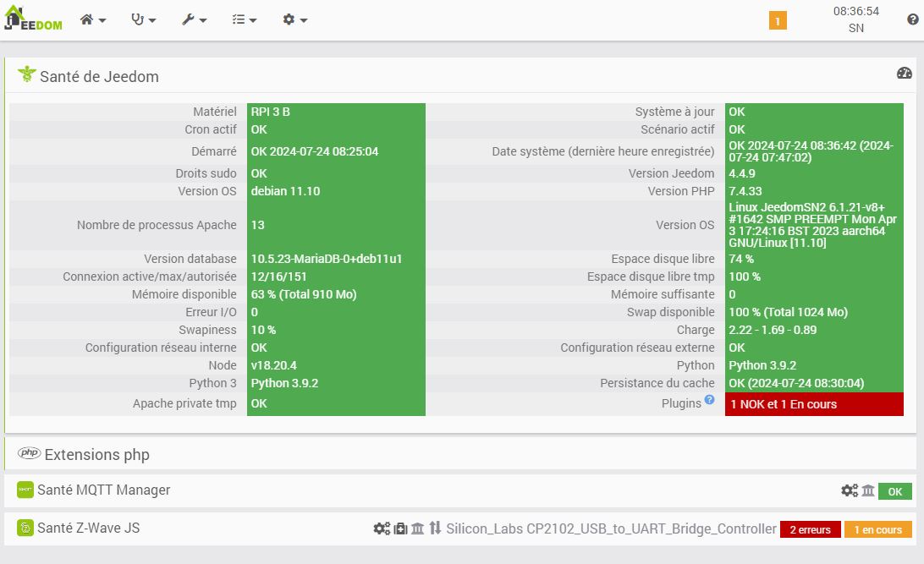Open the MQTT Manager gears configuration icon
Screen dimensions: 924x564
[x=850, y=490]
